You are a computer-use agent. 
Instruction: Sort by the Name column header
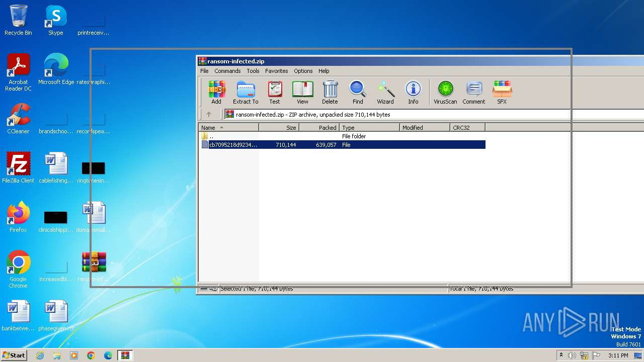click(228, 128)
